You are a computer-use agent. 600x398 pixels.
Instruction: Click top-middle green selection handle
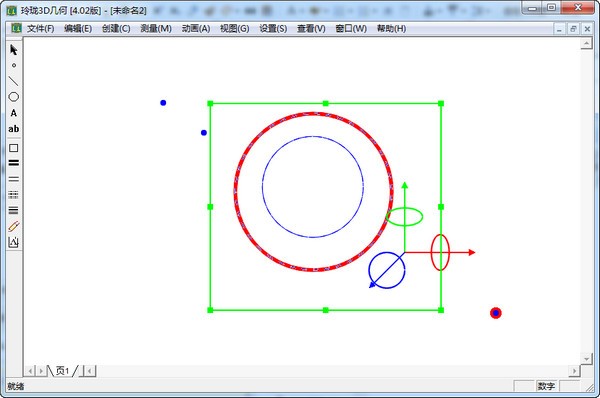(326, 103)
